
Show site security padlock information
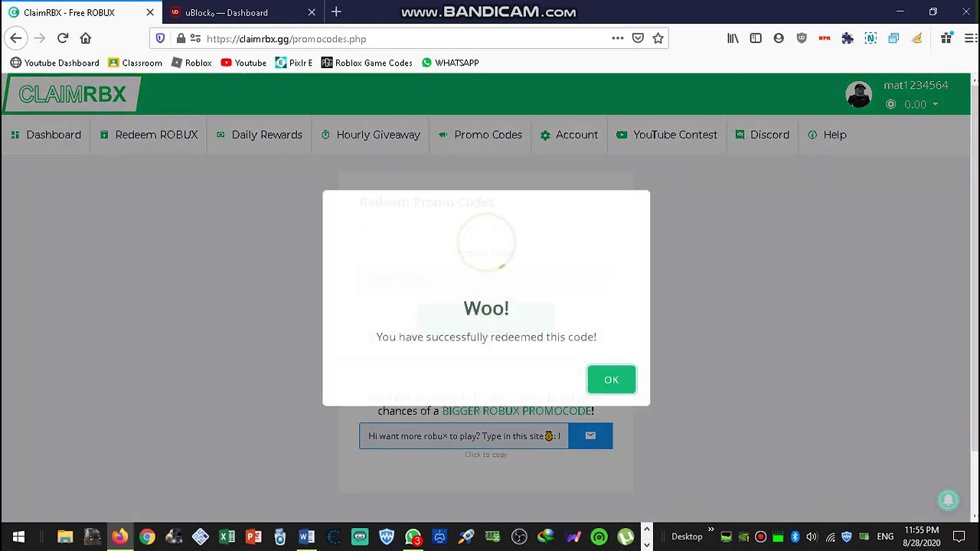181,38
